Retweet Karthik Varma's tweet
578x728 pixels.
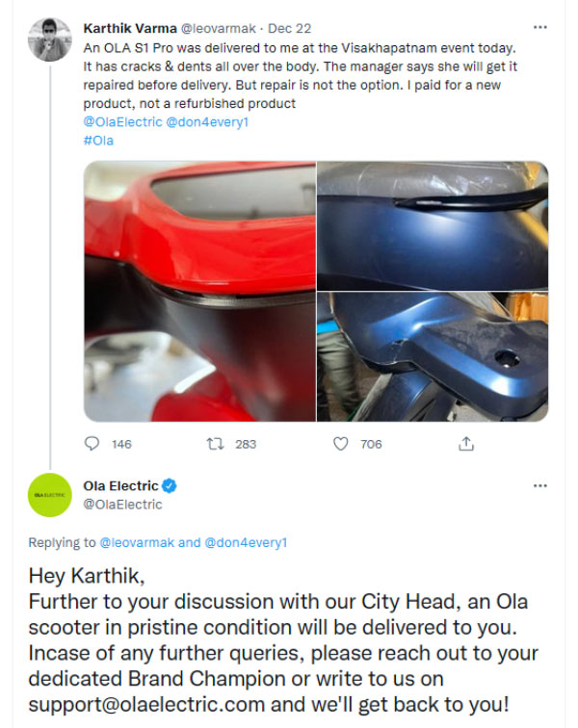point(217,444)
